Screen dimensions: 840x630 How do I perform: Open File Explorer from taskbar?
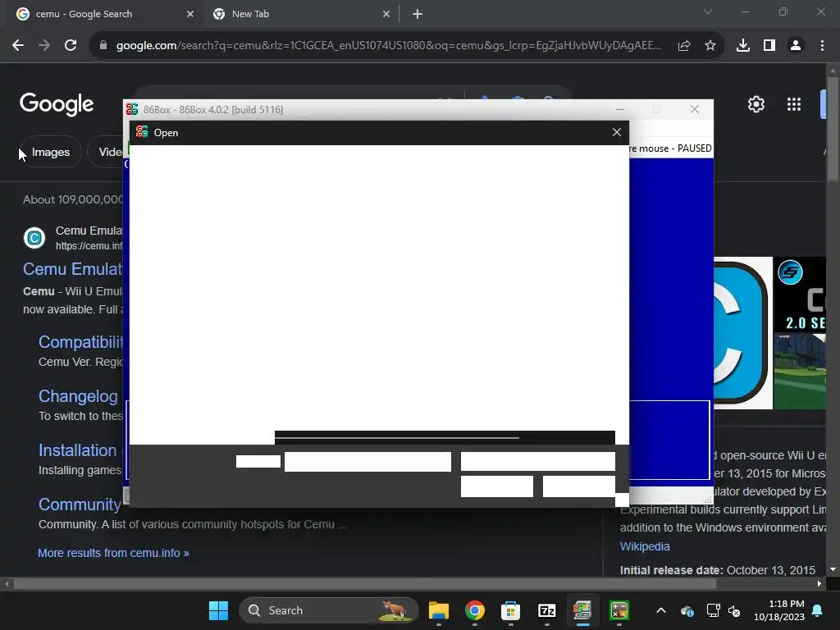tap(439, 610)
